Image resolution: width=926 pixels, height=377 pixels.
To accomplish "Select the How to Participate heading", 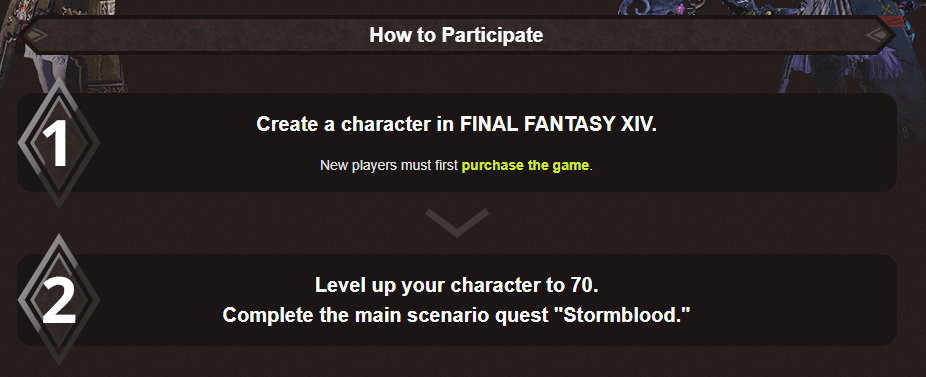I will [456, 35].
